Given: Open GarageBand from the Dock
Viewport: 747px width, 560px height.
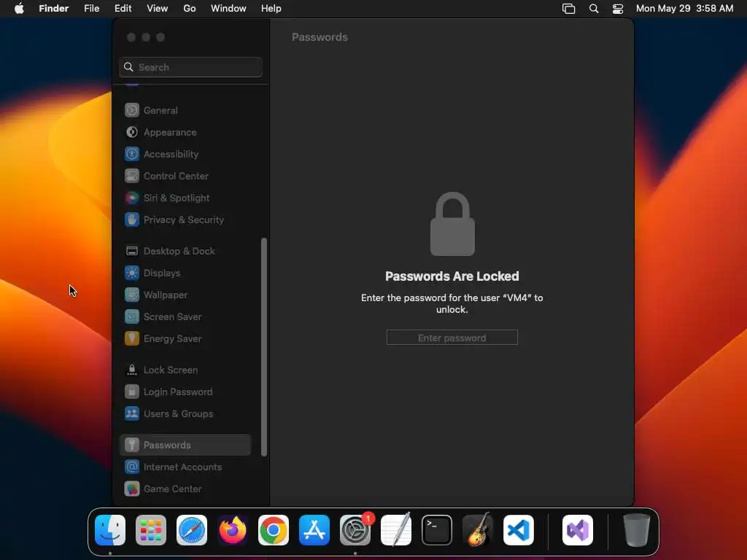Looking at the screenshot, I should click(478, 530).
